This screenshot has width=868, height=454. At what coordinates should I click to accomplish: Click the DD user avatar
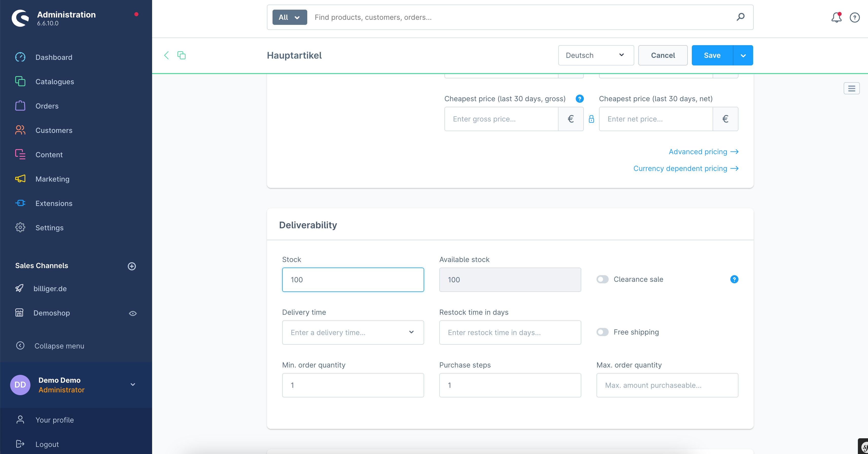pos(20,385)
